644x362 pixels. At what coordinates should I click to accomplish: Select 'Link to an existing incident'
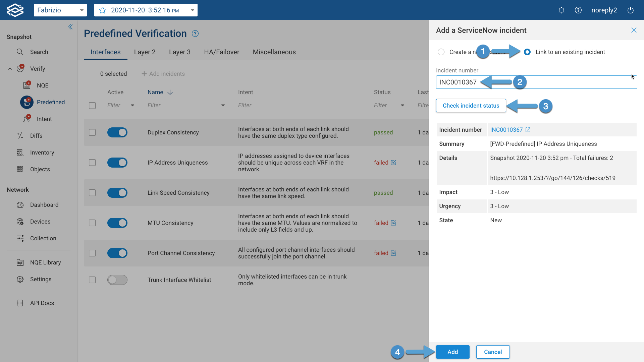point(528,52)
